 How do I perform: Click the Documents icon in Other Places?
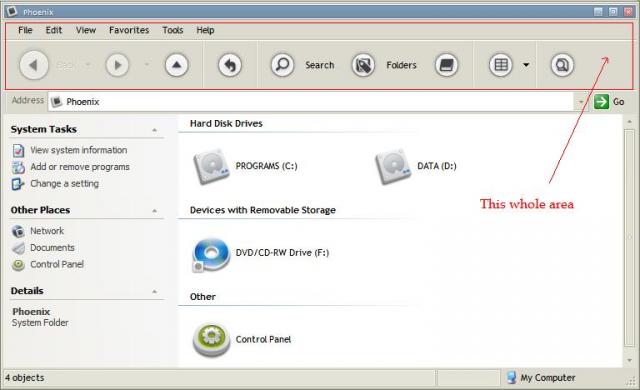coord(18,248)
